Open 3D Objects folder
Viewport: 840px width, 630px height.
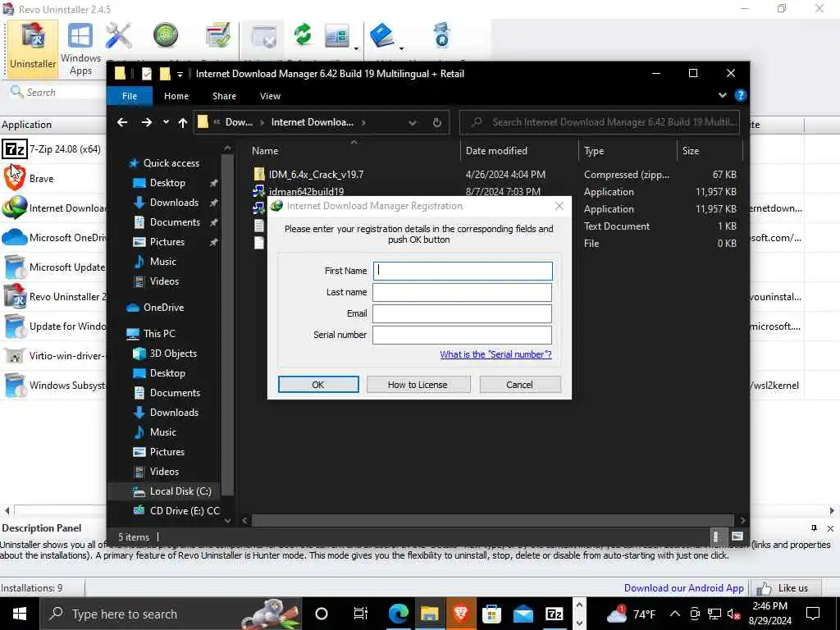tap(173, 353)
